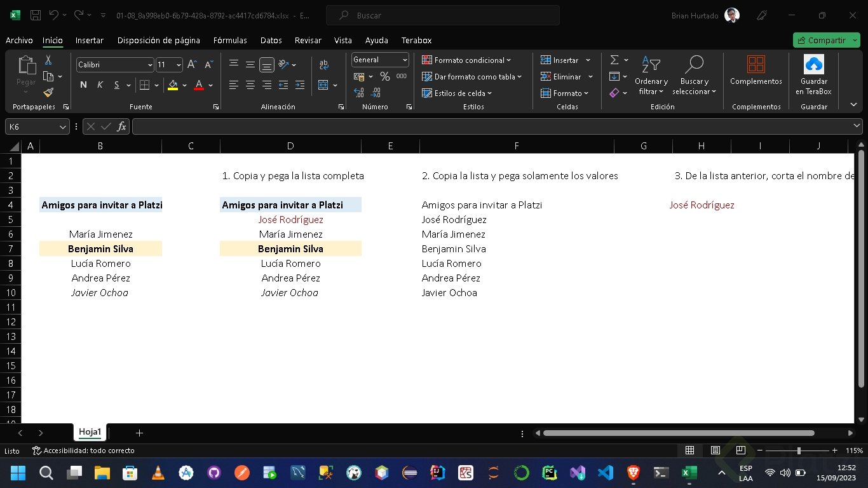Increase decimal places
This screenshot has height=488, width=868.
click(x=359, y=93)
